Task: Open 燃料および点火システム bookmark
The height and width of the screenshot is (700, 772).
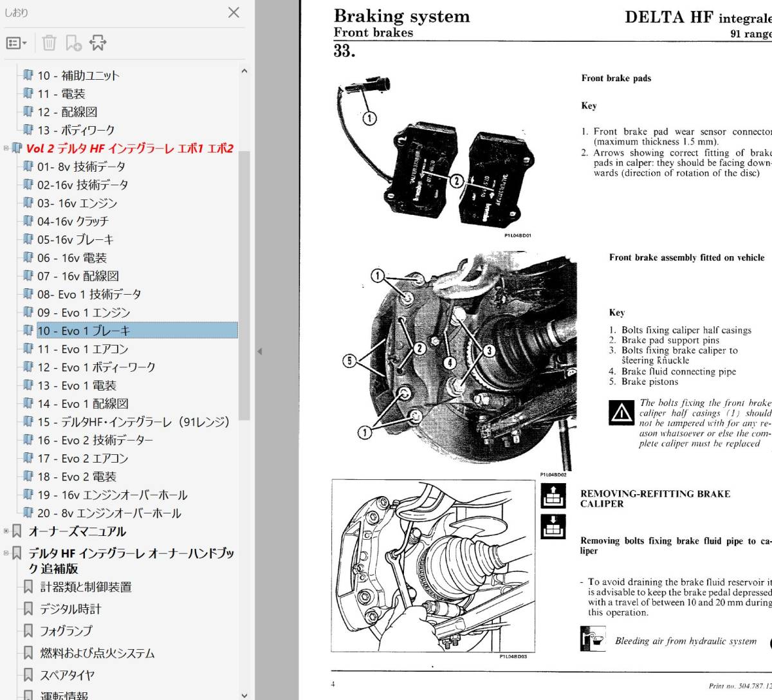Action: 98,653
